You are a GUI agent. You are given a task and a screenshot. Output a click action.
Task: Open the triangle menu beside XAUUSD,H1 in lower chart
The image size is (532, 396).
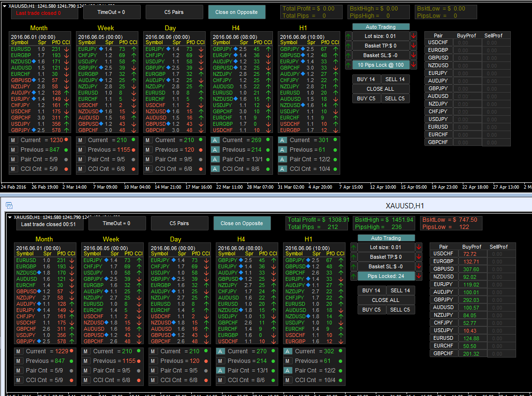pyautogui.click(x=10, y=217)
